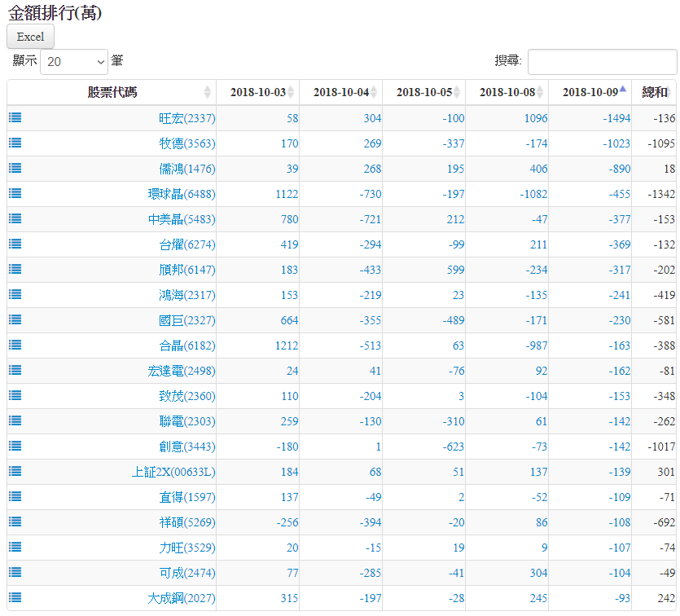Click the 1122 value for 環球晶 on 2018-10-03

pyautogui.click(x=287, y=194)
